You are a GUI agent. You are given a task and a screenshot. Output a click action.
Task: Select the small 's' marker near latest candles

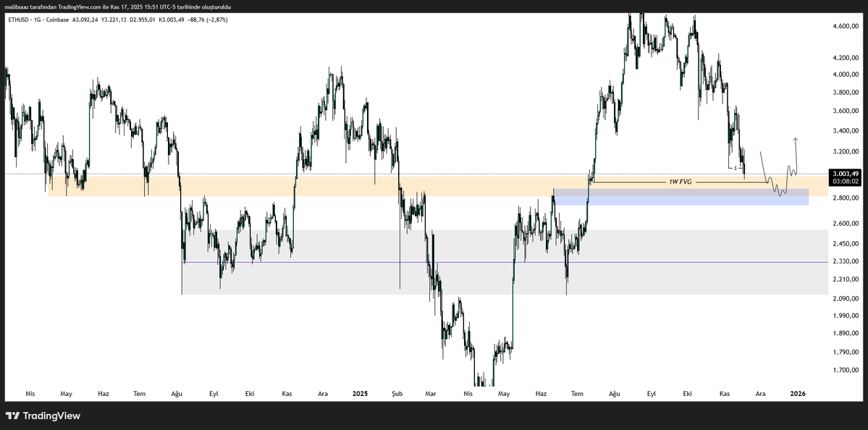click(735, 167)
